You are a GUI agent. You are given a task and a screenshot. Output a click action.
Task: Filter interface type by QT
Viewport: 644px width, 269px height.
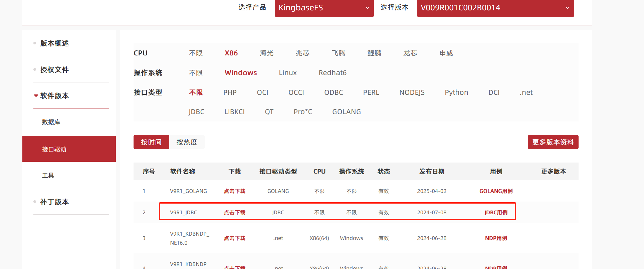click(x=269, y=112)
